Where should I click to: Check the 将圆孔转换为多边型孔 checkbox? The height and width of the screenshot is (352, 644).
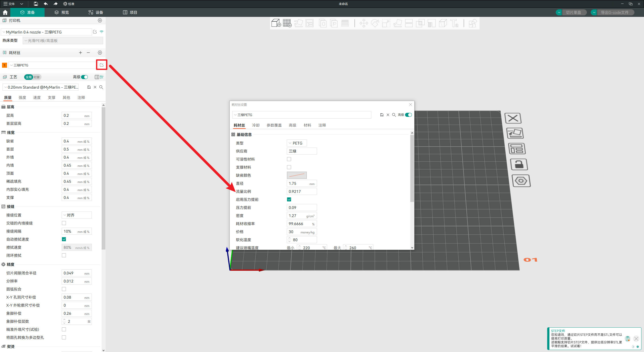[x=64, y=337]
